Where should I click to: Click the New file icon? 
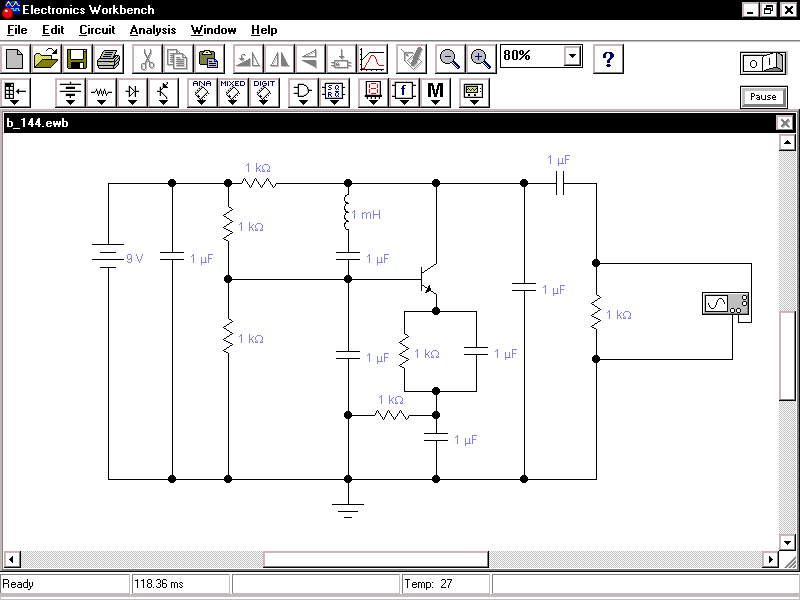click(15, 58)
